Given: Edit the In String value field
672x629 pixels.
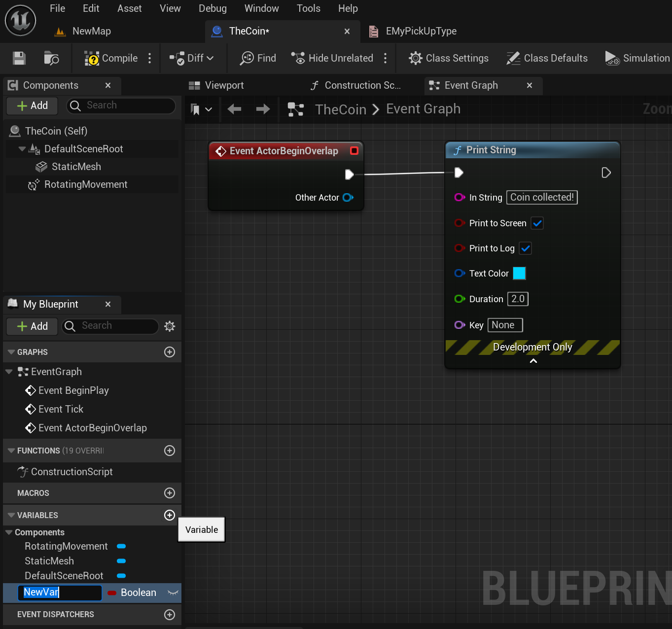Looking at the screenshot, I should coord(542,197).
